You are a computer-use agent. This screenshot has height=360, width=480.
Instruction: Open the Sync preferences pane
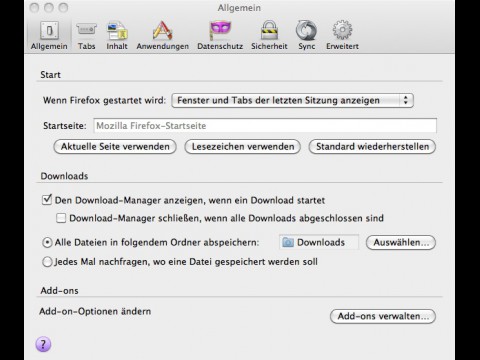tap(306, 36)
